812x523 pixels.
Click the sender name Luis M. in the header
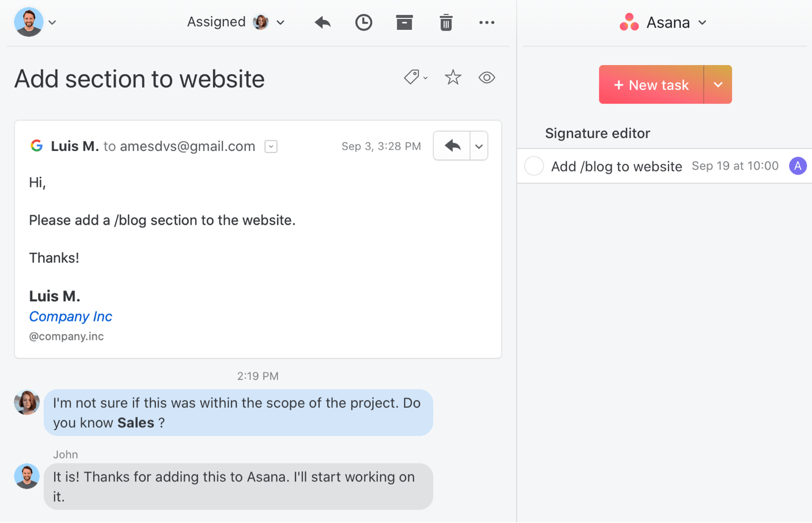click(x=75, y=146)
